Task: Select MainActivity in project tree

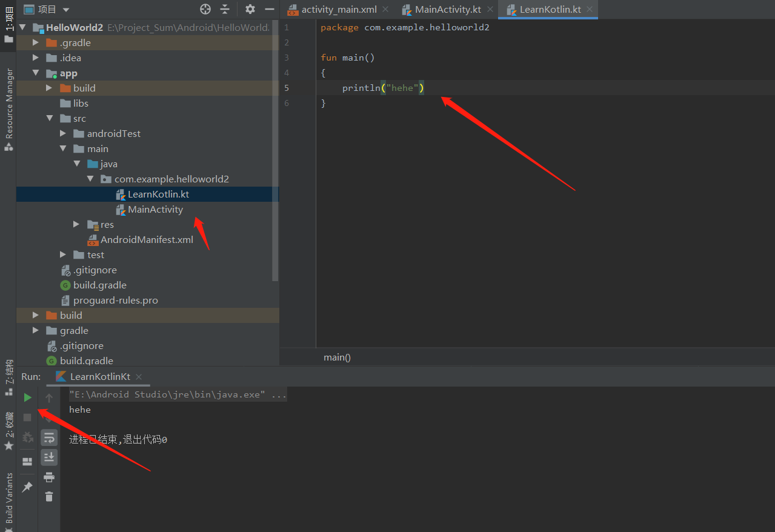Action: (x=155, y=209)
